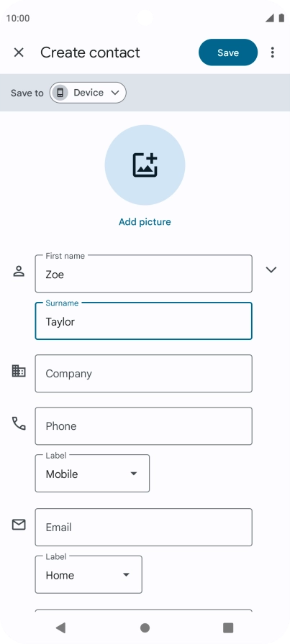Image resolution: width=290 pixels, height=644 pixels.
Task: Tap the Add picture link
Action: point(145,222)
